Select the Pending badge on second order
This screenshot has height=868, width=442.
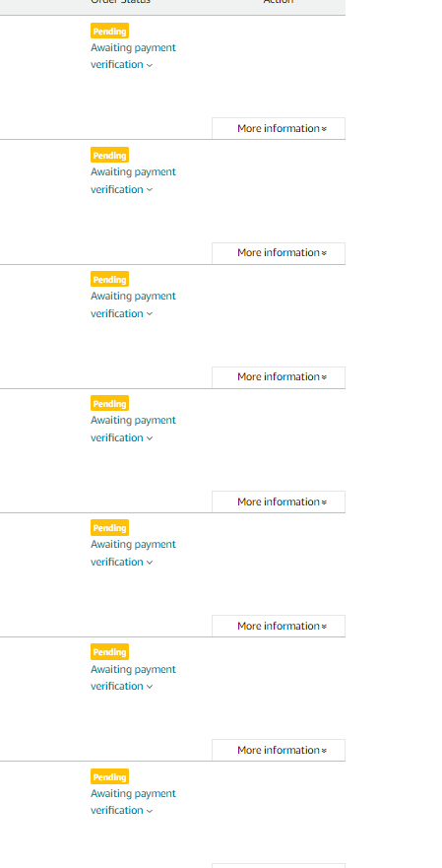point(109,155)
